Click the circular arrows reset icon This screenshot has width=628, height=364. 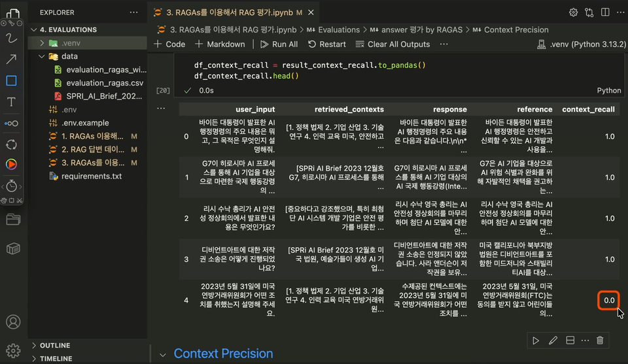[x=11, y=144]
